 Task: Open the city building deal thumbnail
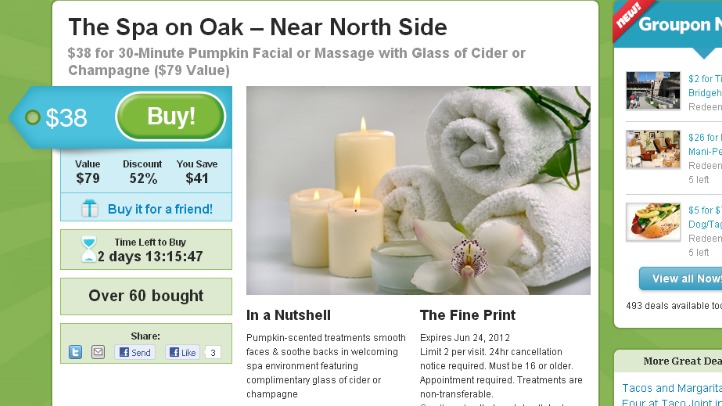point(653,90)
